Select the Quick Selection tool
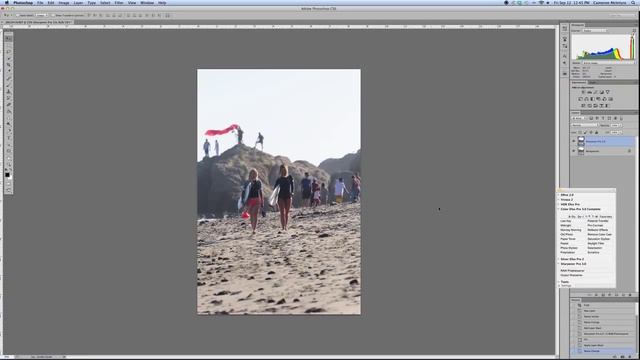 point(9,58)
